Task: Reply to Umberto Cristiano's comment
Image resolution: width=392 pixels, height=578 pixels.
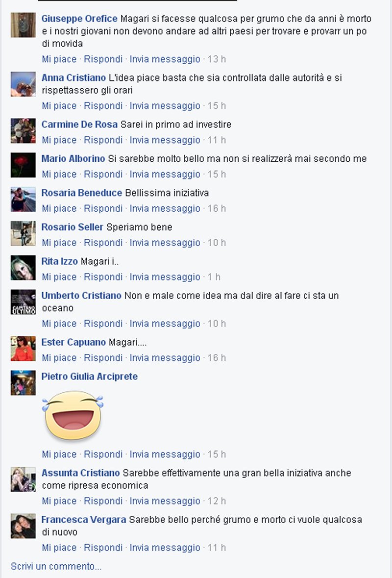Action: click(103, 324)
